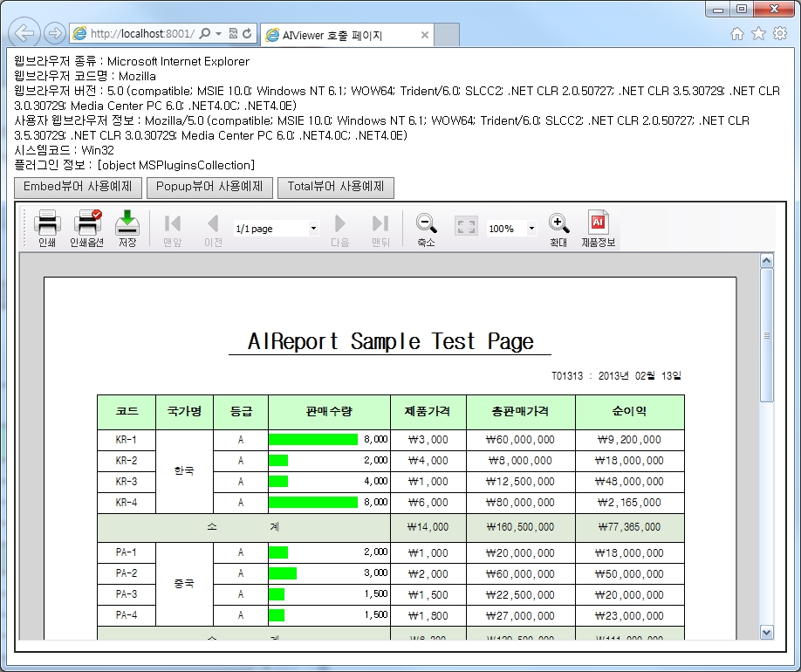Click the AIReport Sample Test Page title
Screen dimensions: 801x672
(390, 341)
